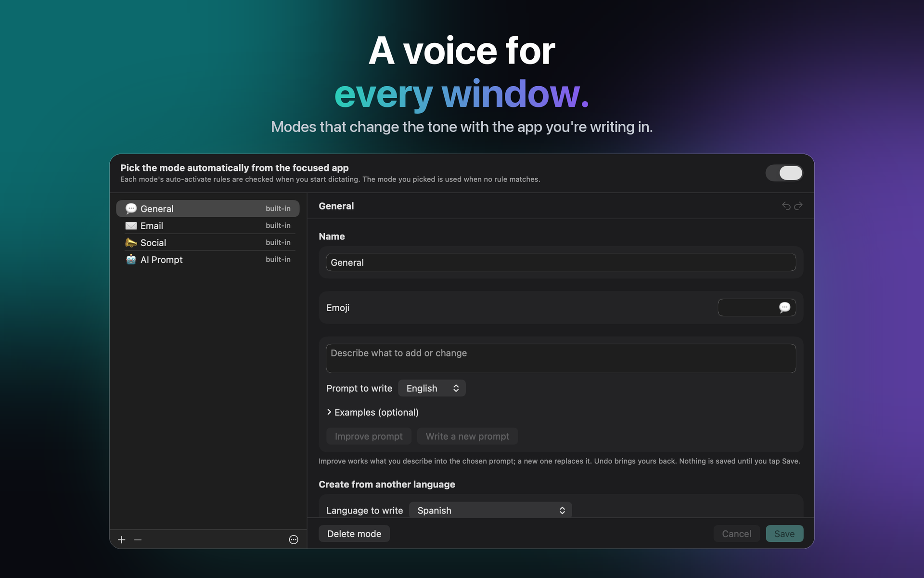The image size is (924, 578).
Task: Click the speech bubble icon beside General
Action: [131, 209]
